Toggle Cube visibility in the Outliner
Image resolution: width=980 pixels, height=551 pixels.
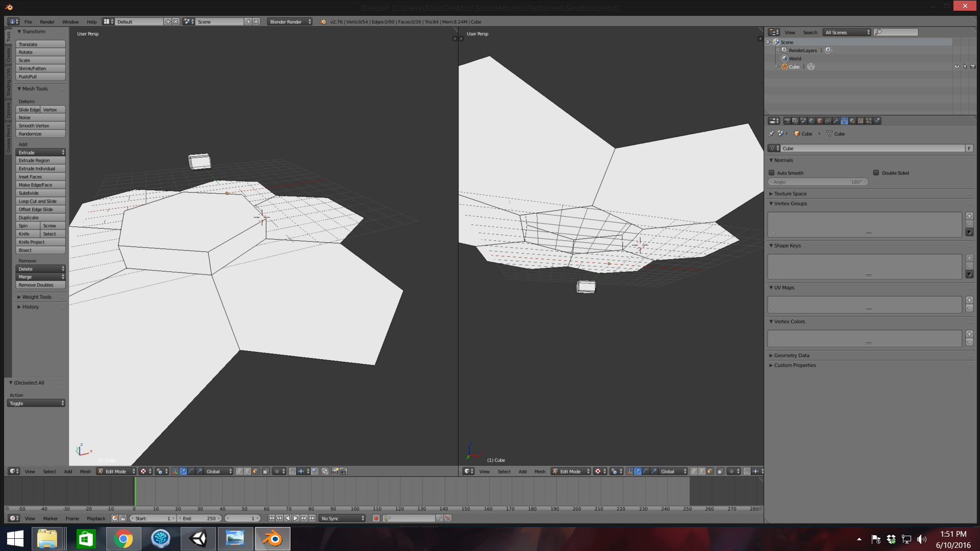[957, 66]
